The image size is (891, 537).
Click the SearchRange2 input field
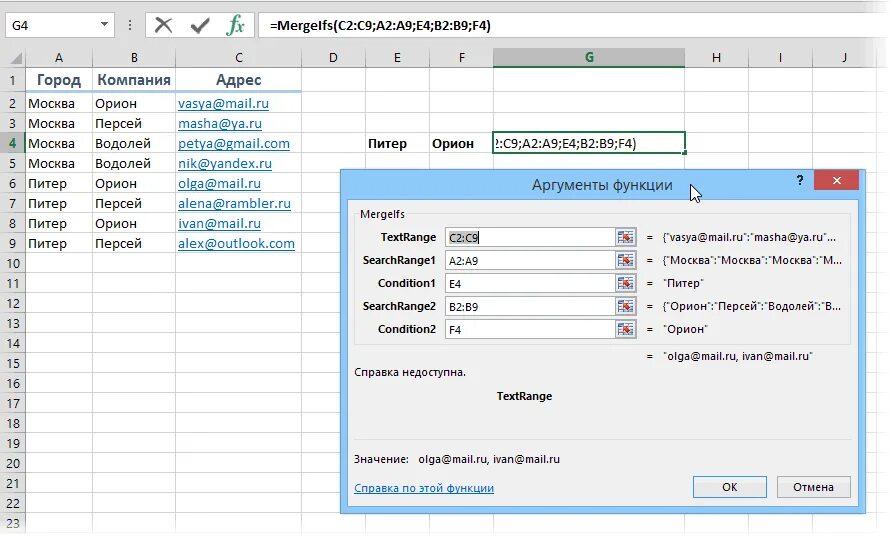coord(530,306)
